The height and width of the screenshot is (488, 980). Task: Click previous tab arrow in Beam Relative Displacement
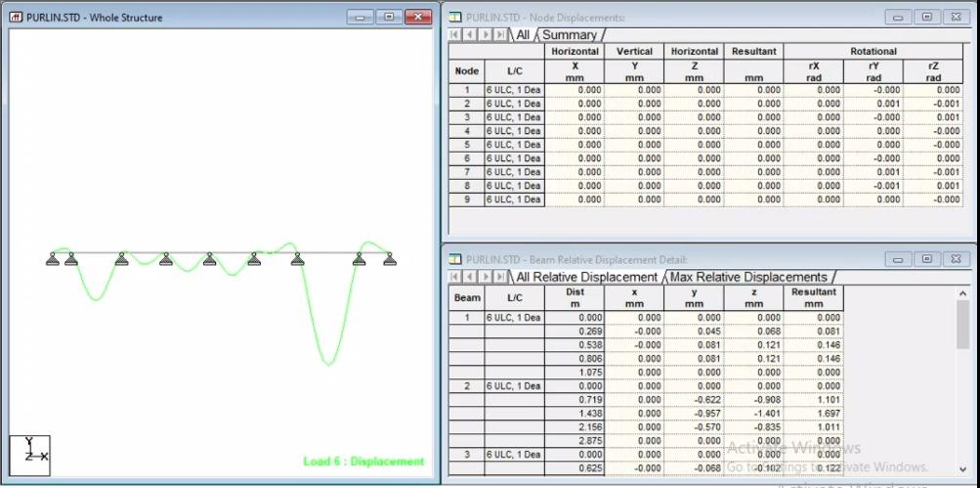(x=469, y=277)
